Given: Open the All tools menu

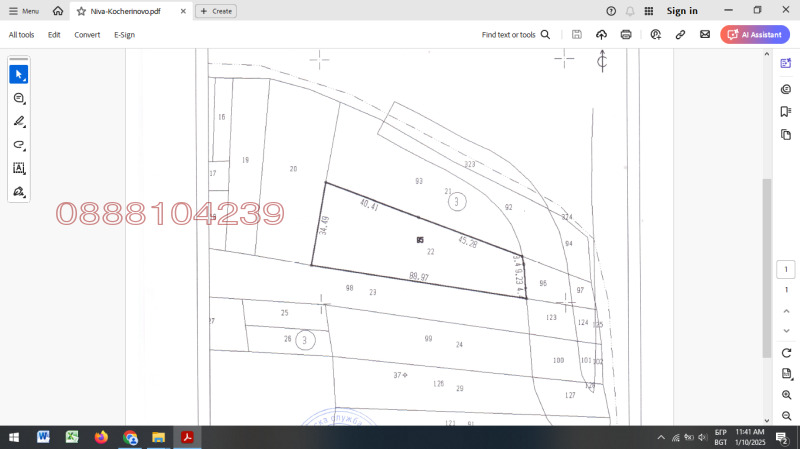Looking at the screenshot, I should pos(21,35).
